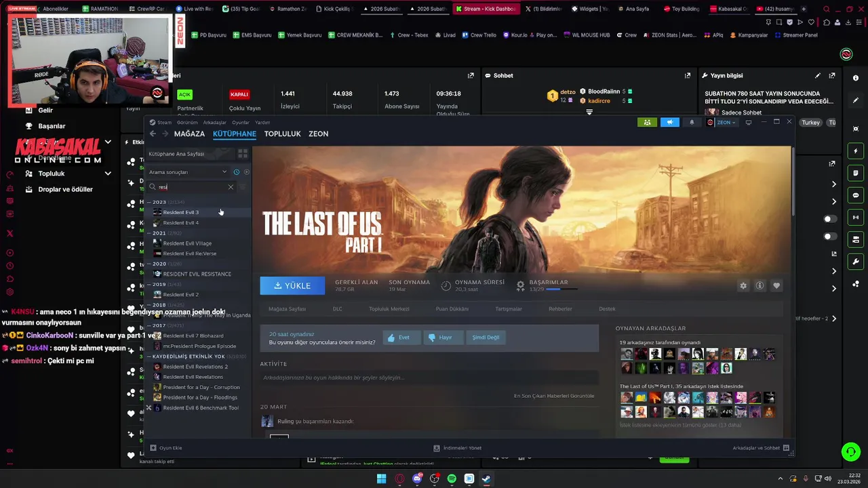Open Steam friends button with green background
This screenshot has width=868, height=488.
[647, 123]
